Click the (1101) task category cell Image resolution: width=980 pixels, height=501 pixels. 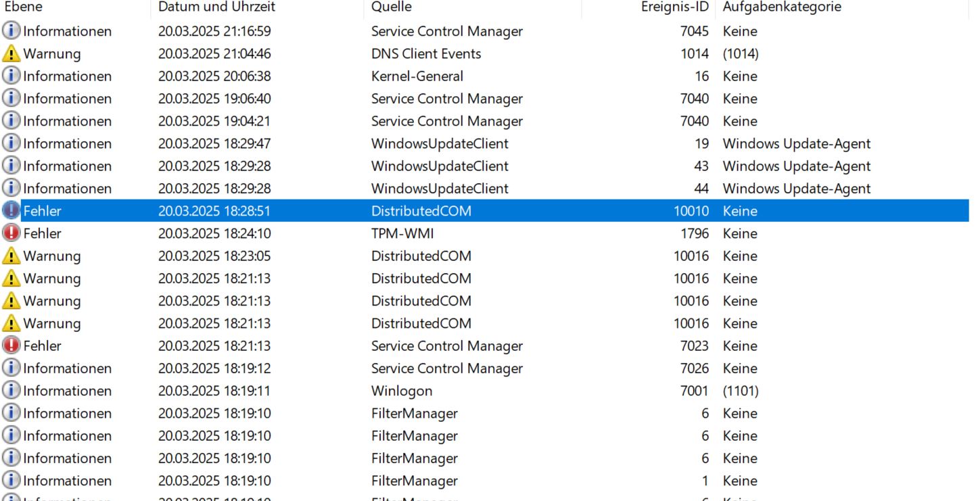tap(741, 391)
